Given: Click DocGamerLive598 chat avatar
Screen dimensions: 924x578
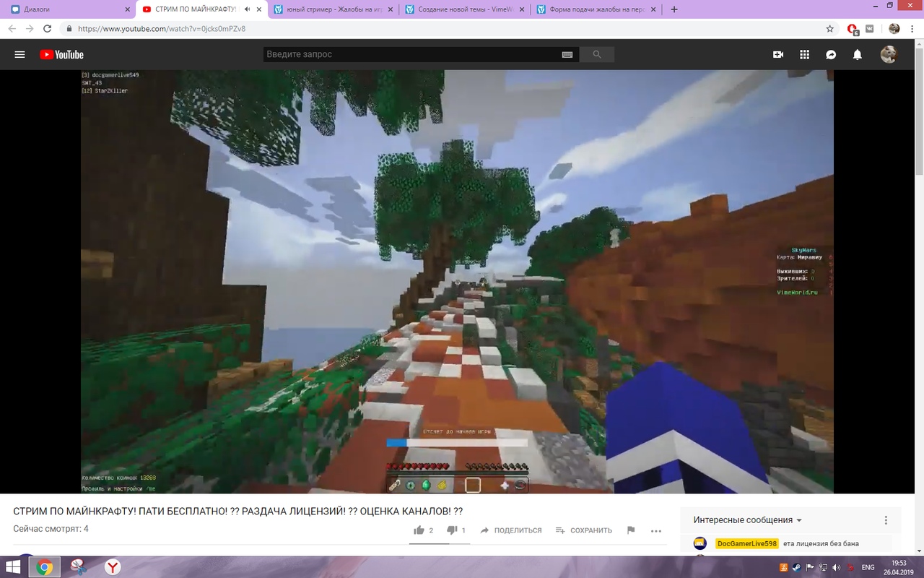Looking at the screenshot, I should point(699,543).
